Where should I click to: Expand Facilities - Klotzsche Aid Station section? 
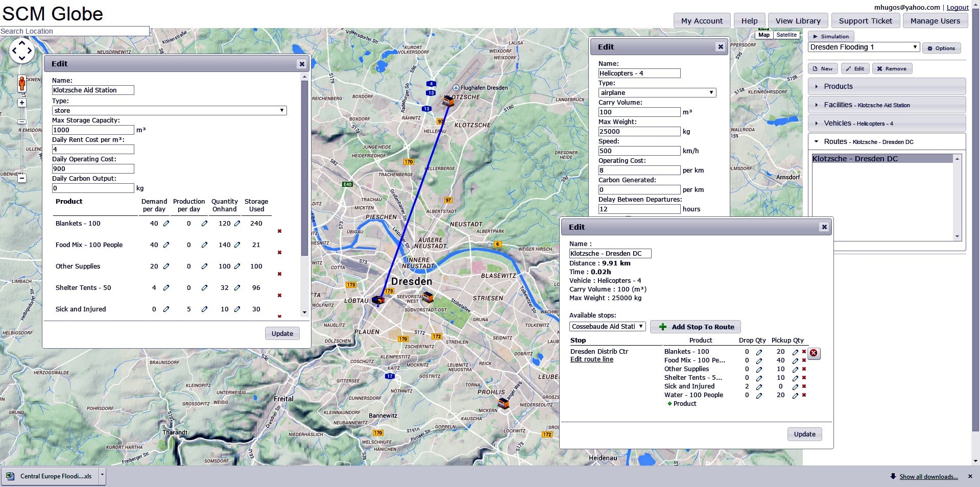point(887,105)
